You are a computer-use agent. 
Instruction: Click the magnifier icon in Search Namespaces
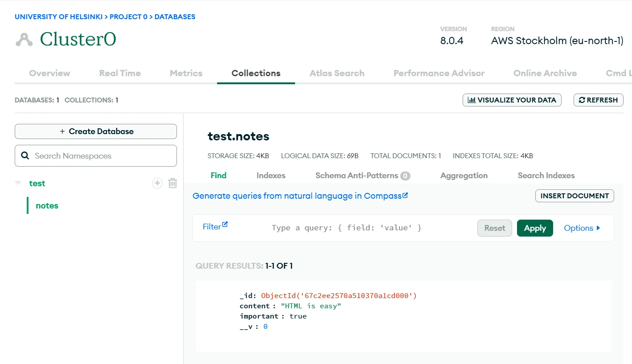pos(25,156)
